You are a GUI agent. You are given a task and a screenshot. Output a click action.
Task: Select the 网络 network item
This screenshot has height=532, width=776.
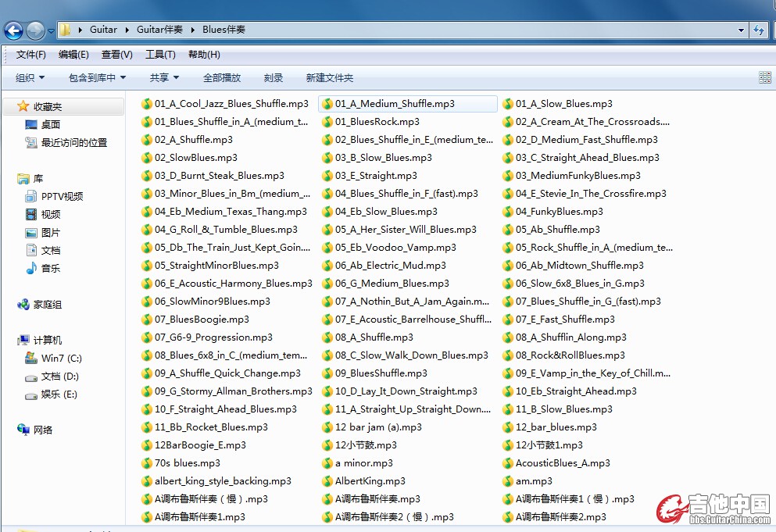(43, 430)
